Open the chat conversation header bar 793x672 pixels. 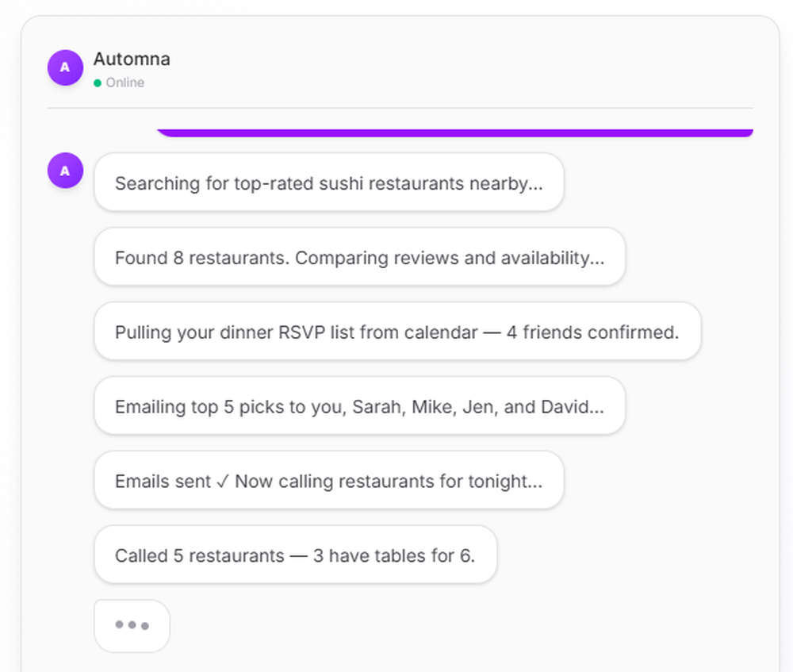[396, 67]
